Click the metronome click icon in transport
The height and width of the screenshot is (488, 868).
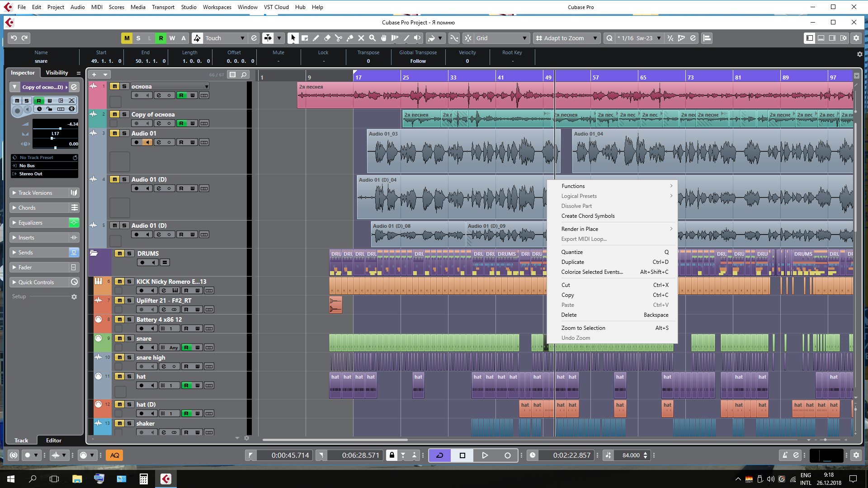tap(785, 455)
